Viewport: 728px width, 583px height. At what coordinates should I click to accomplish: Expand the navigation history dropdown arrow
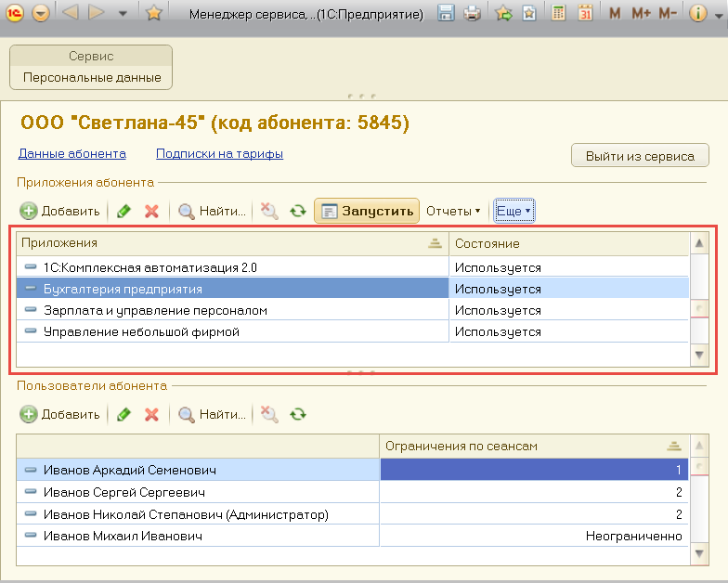point(123,14)
